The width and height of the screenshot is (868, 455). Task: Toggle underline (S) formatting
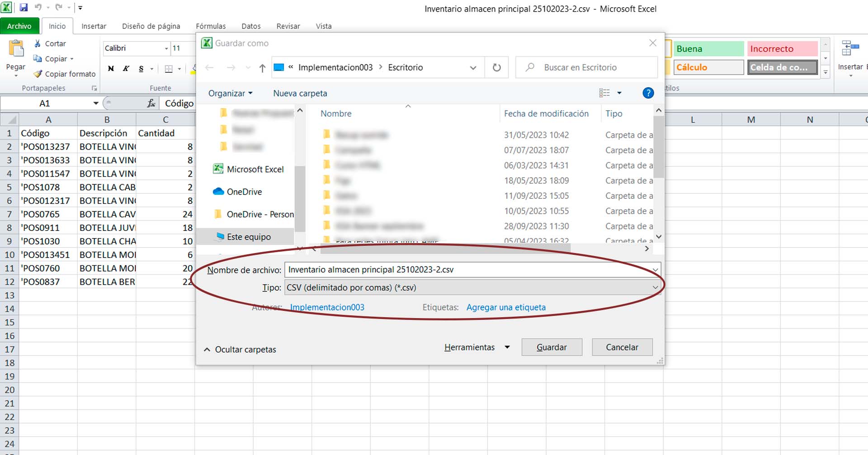click(141, 69)
